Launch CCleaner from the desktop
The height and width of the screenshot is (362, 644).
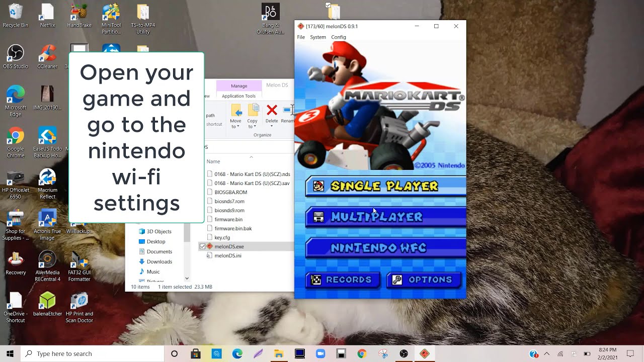47,57
